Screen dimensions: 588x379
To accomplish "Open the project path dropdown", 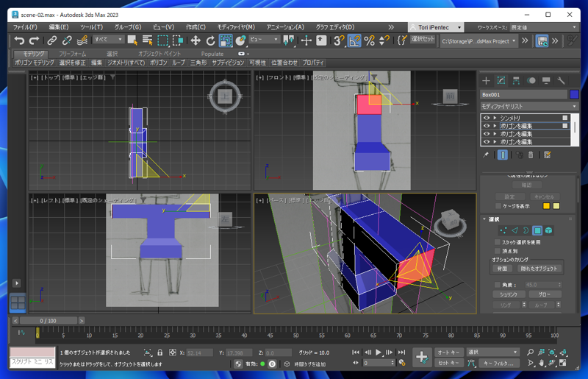I will pos(479,41).
